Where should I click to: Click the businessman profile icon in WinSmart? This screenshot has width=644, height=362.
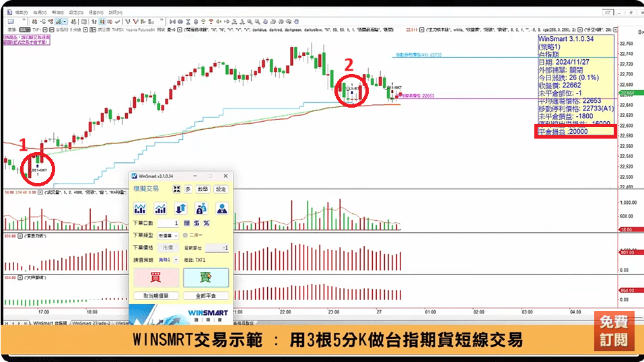[x=222, y=209]
